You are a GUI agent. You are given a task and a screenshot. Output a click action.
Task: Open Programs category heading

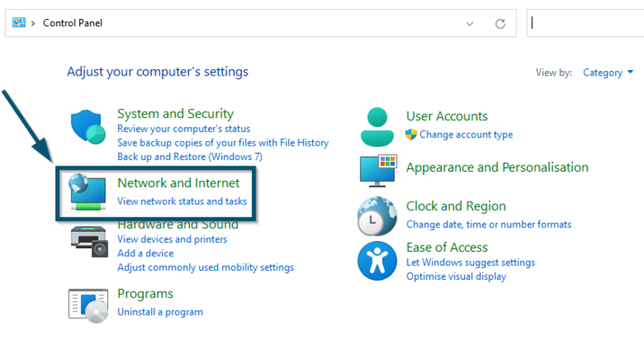pos(146,294)
